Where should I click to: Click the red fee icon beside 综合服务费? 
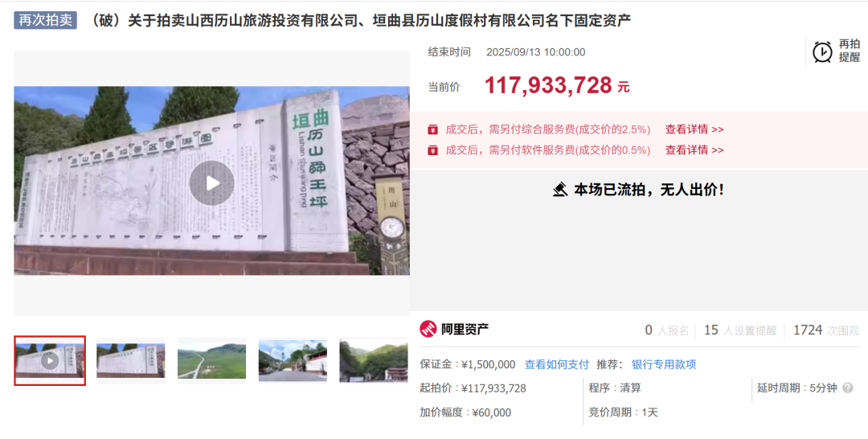tap(433, 129)
